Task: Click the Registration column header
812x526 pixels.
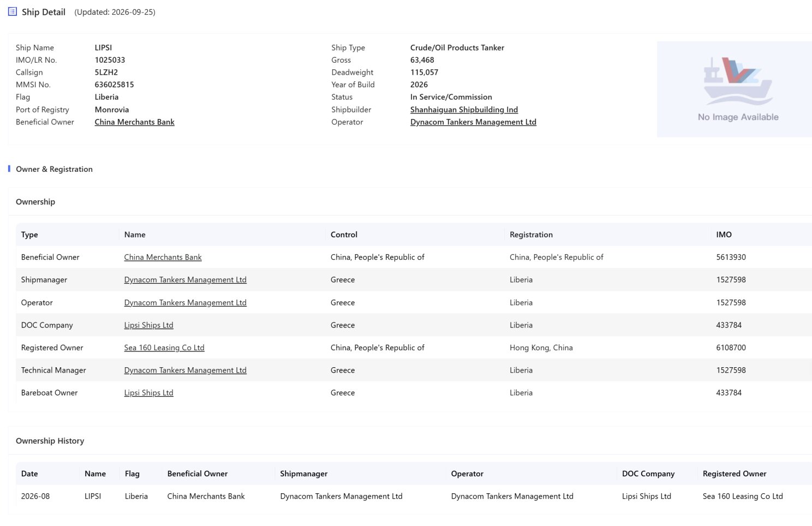Action: pos(531,235)
